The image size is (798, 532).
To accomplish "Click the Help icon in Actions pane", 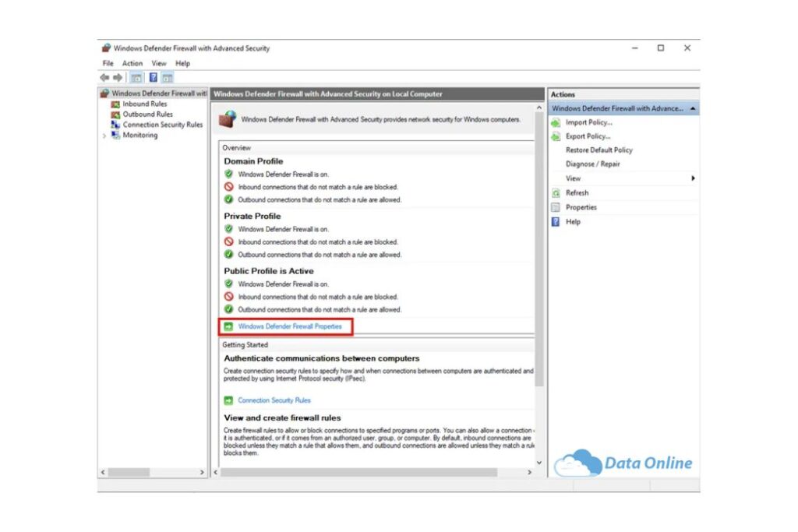I will (556, 222).
